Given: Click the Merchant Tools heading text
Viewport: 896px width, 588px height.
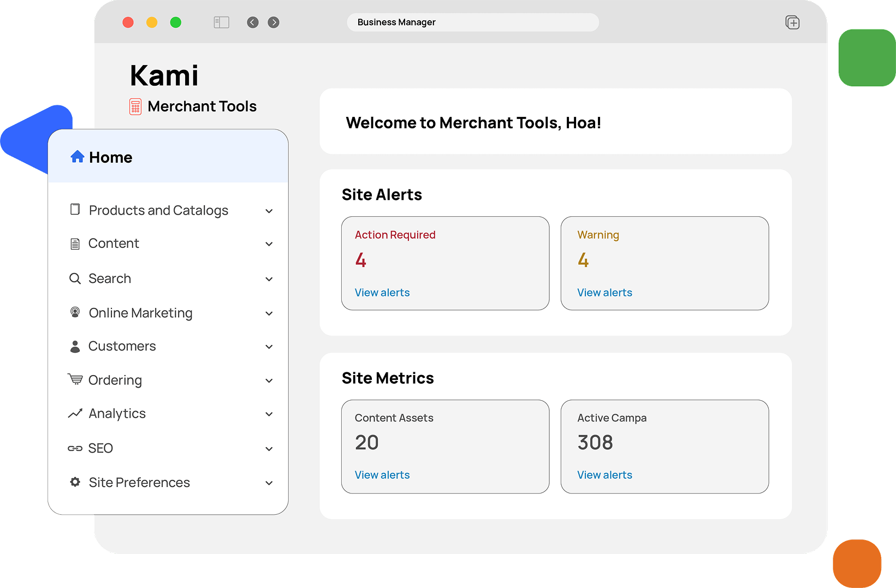Looking at the screenshot, I should point(202,106).
